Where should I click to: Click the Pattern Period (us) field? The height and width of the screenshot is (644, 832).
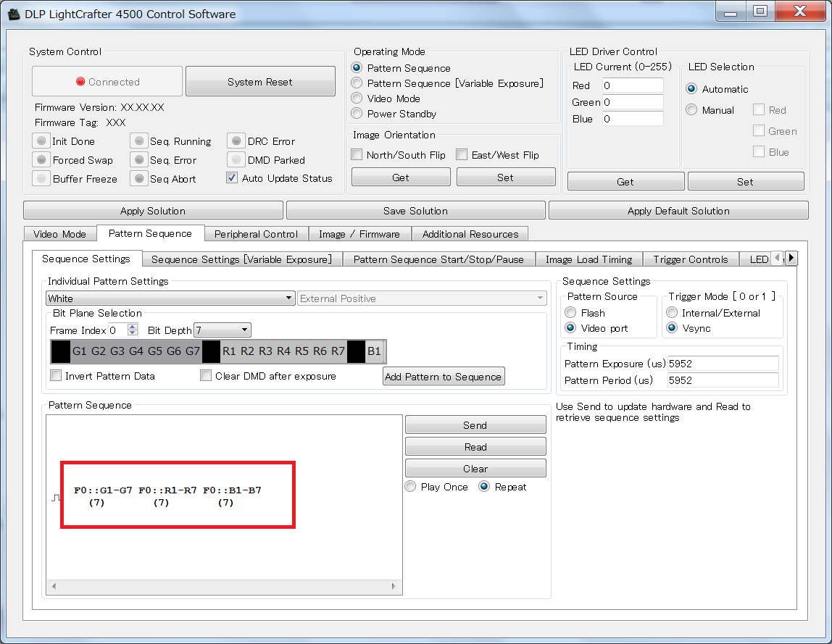click(723, 380)
